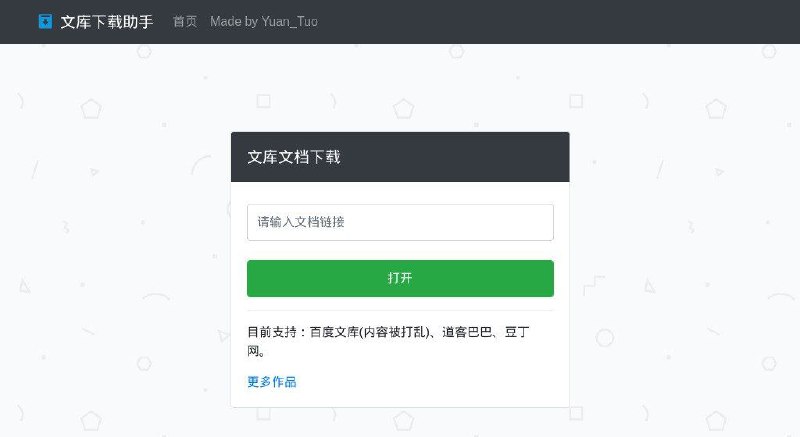The image size is (800, 437).
Task: Click the square outline shape above the card header
Action: (x=263, y=101)
